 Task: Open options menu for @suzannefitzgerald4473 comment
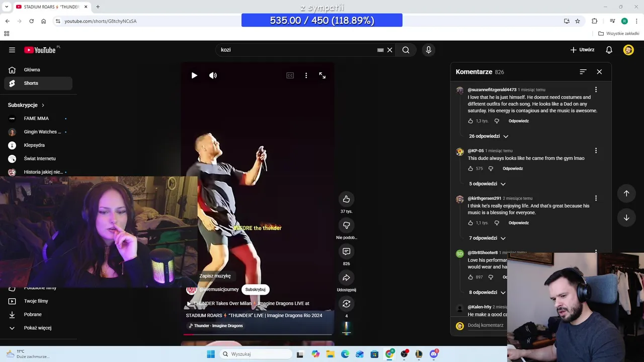[x=596, y=90]
